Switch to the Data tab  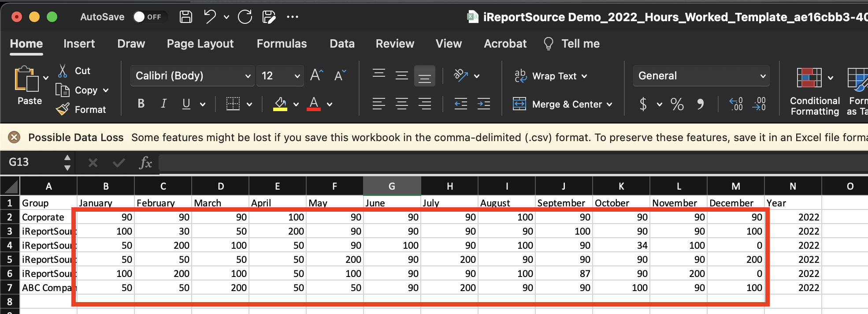click(x=342, y=44)
